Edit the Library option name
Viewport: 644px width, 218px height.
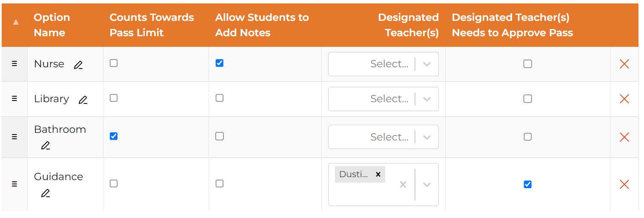click(x=83, y=100)
